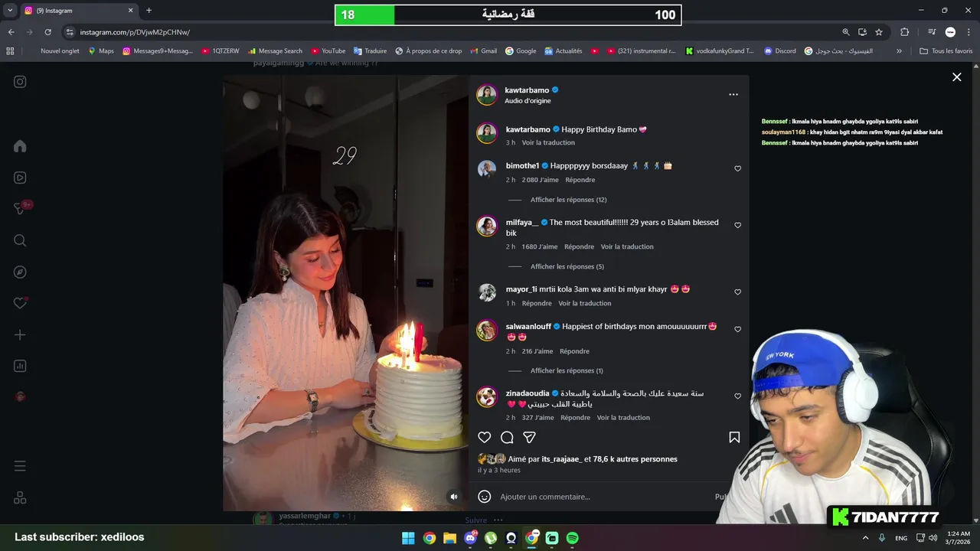The height and width of the screenshot is (551, 980).
Task: Open Discord from the taskbar
Action: (470, 538)
